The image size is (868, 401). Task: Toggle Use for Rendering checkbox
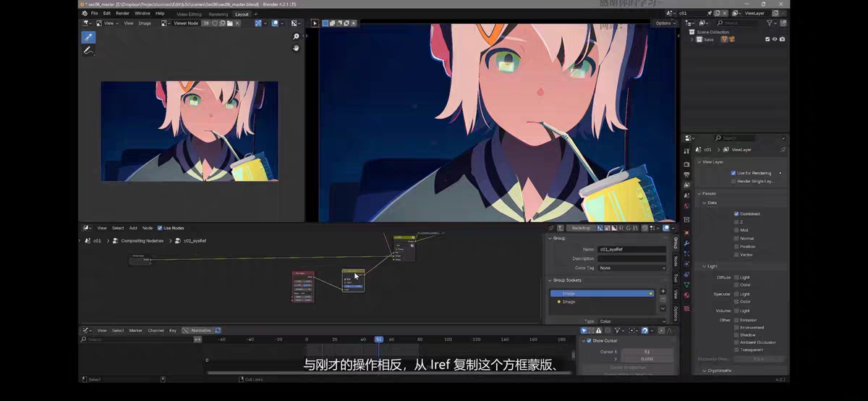click(733, 173)
